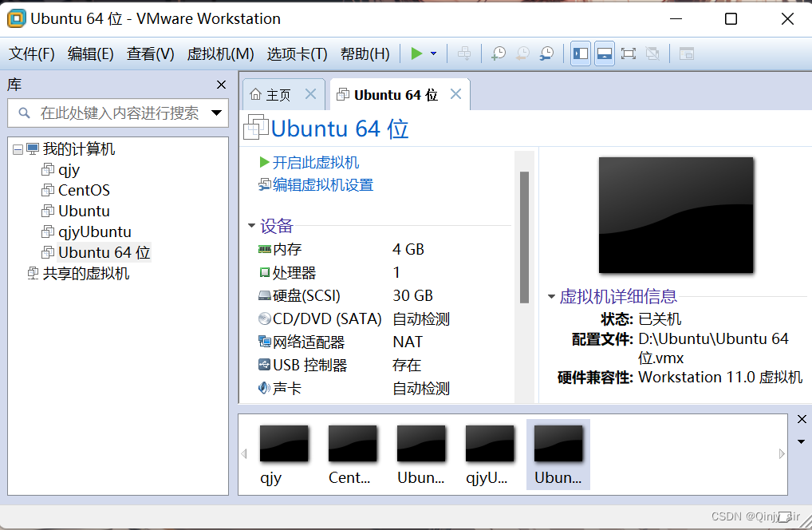
Task: Open the 帮助(H) menu
Action: pyautogui.click(x=365, y=53)
